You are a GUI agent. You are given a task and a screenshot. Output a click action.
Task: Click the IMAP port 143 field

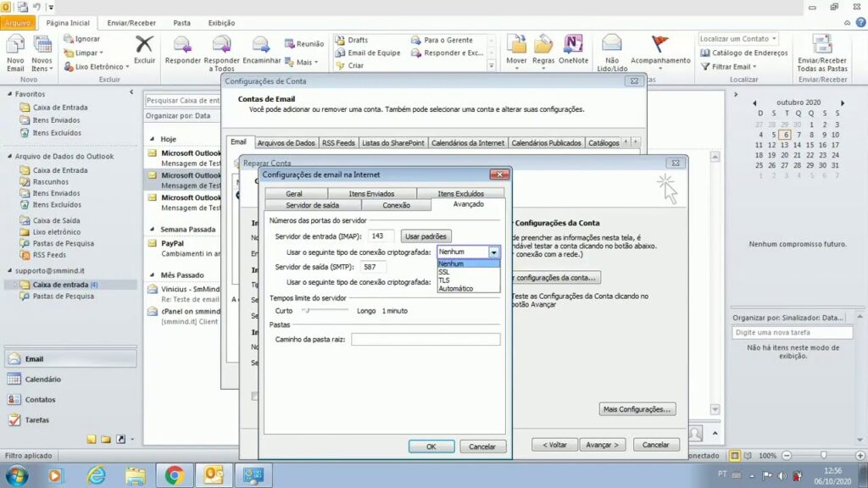(x=381, y=236)
